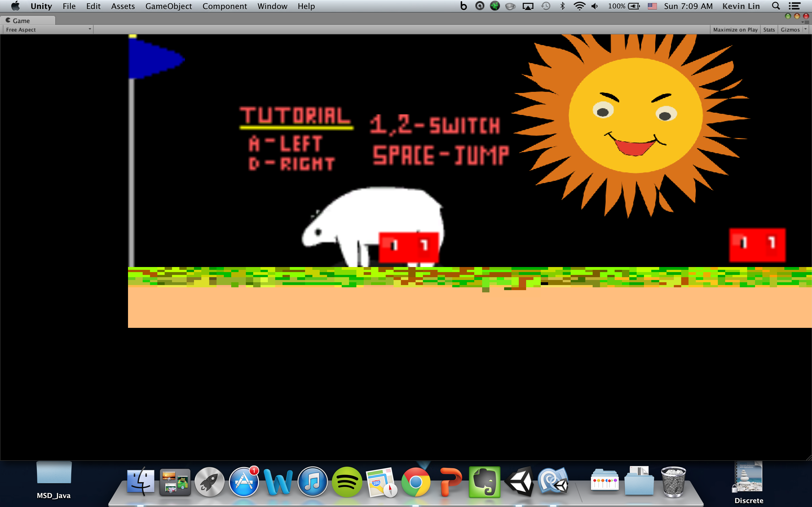The width and height of the screenshot is (812, 507).
Task: Open the Unity app in dock
Action: coord(519,482)
